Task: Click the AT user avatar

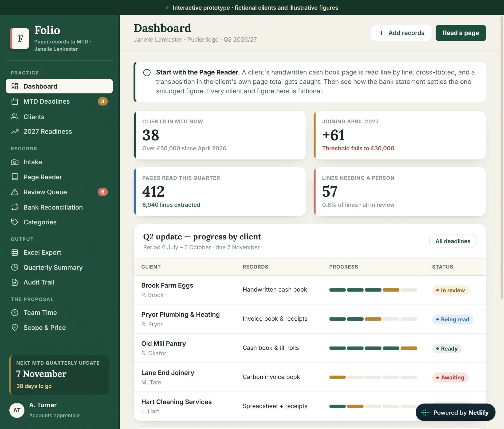Action: (17, 410)
